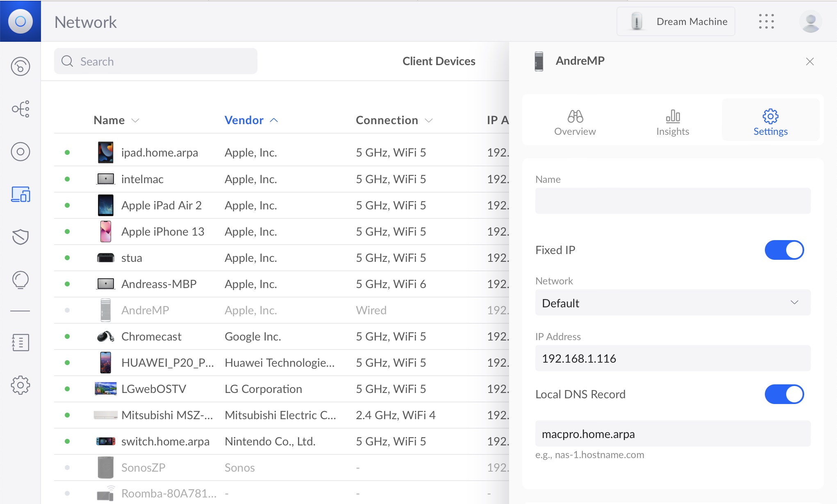Open the UniFi logo home button
The height and width of the screenshot is (504, 837).
point(20,21)
